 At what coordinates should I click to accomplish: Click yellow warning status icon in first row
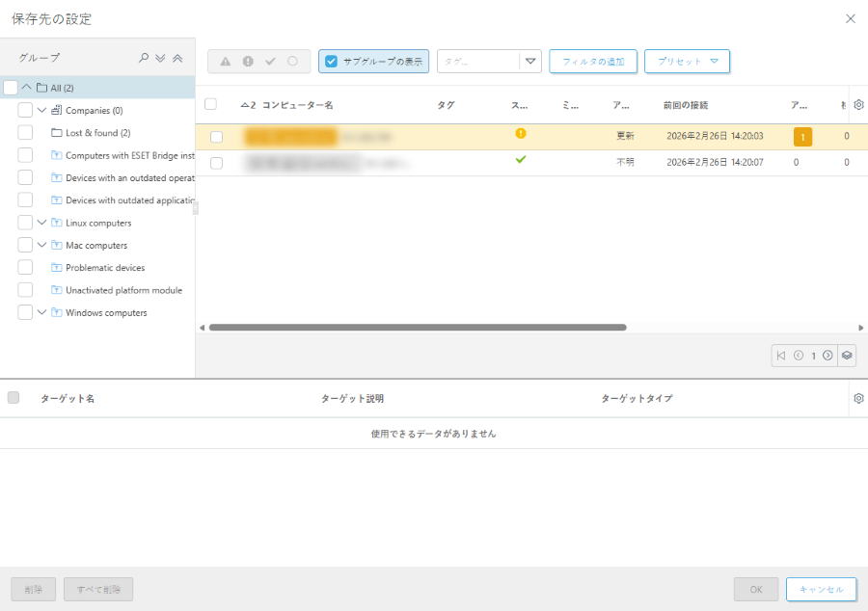click(521, 133)
